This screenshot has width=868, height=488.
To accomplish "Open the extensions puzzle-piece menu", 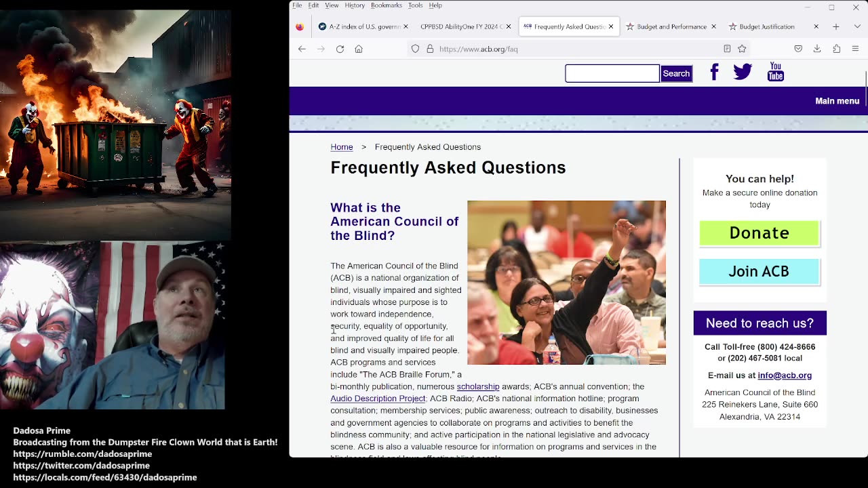I will point(836,49).
